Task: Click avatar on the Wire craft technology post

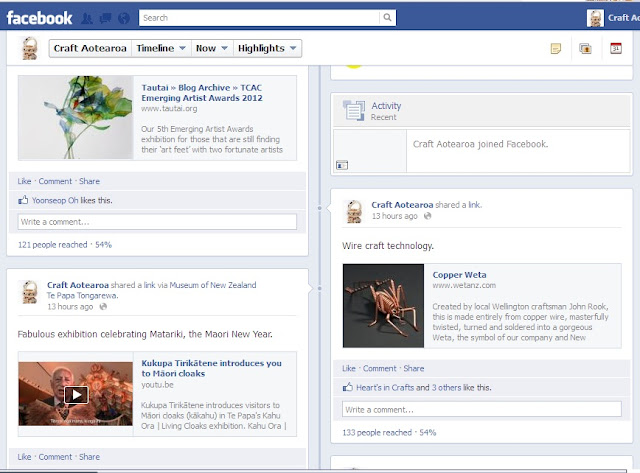Action: [x=354, y=211]
